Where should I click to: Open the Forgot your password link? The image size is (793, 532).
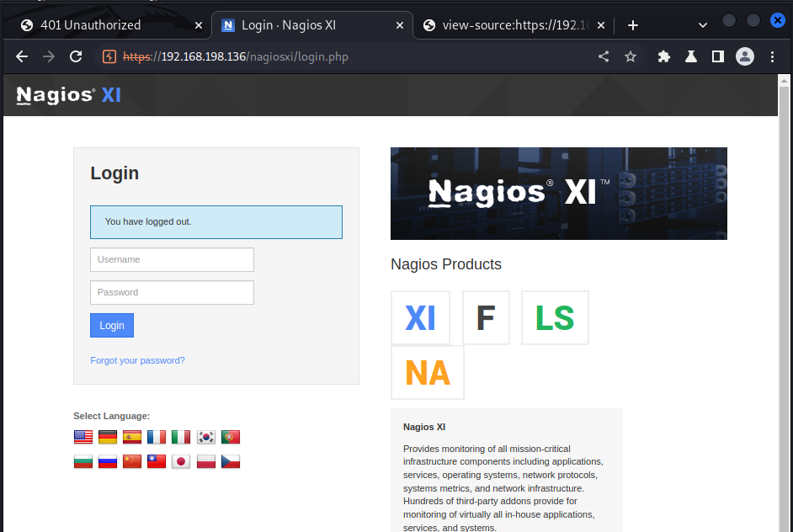point(137,360)
